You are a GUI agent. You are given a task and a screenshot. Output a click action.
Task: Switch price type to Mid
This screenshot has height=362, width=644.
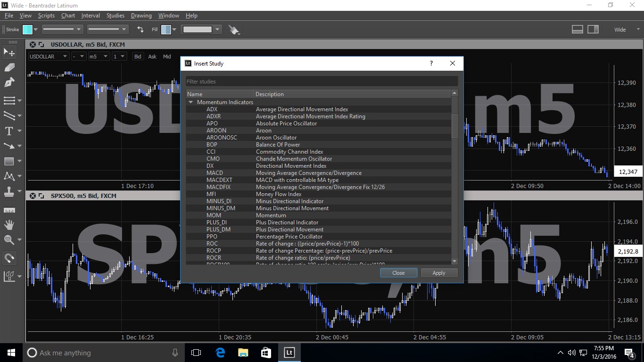167,57
